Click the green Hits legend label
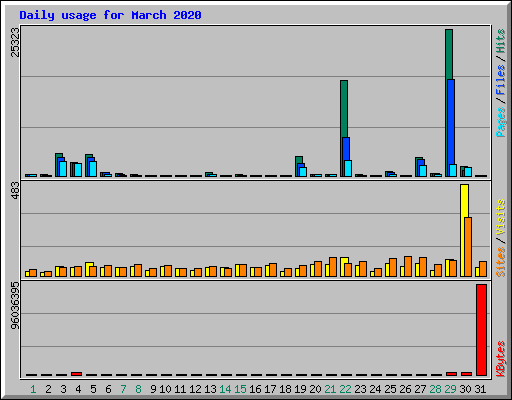Screen dimensions: 512x400 click(500, 41)
